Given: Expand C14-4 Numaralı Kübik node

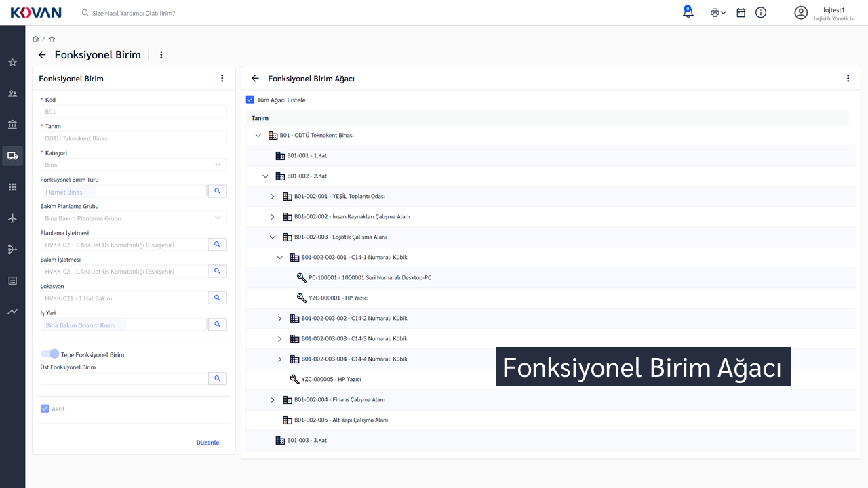Looking at the screenshot, I should pos(280,359).
